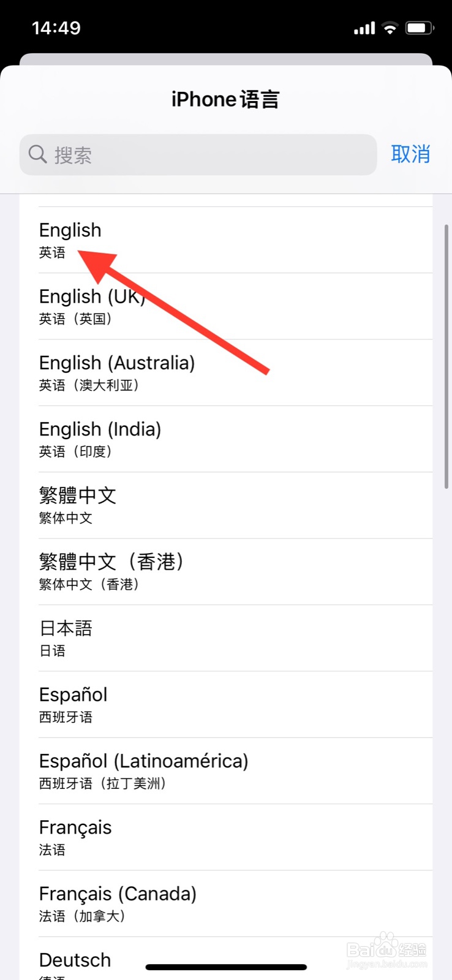
Task: Select English (UK) language
Action: pyautogui.click(x=226, y=306)
